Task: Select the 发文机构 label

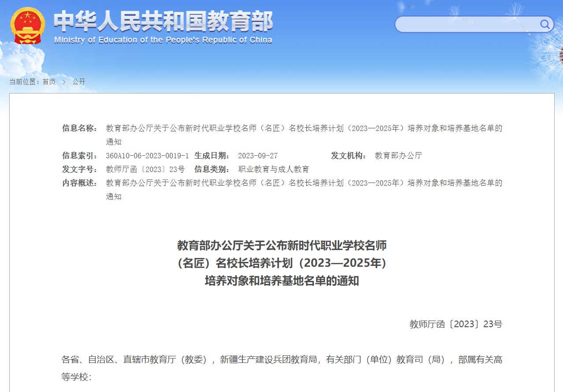Action: point(349,155)
